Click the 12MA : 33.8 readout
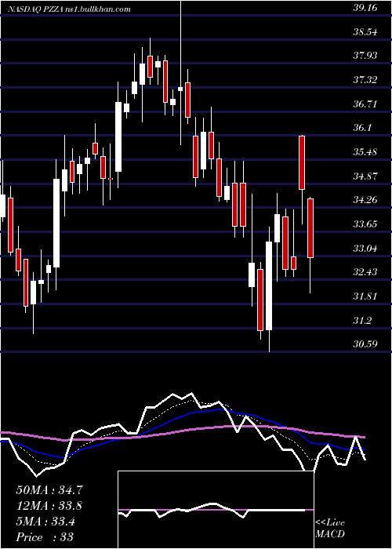The image size is (392, 549). 49,506
